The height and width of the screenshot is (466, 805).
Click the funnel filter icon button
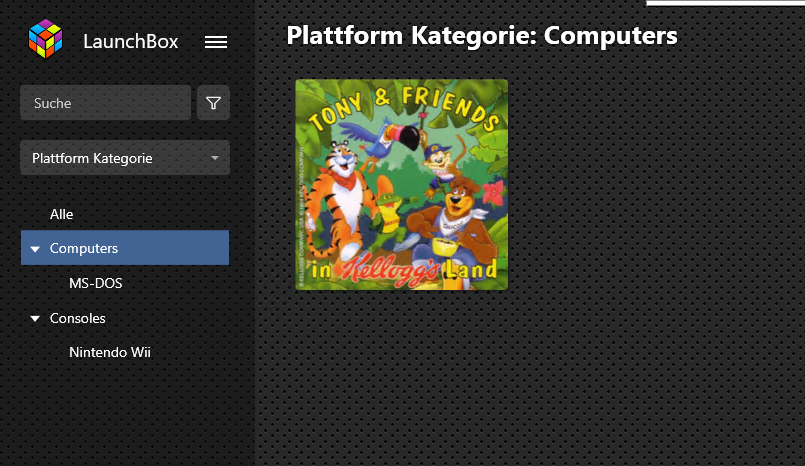coord(213,103)
